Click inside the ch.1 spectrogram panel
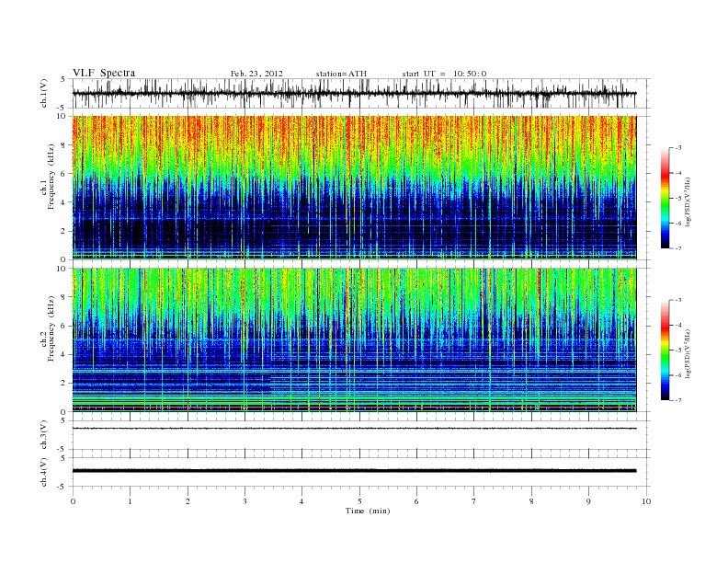Viewport: 728px width, 563px height. pos(355,188)
